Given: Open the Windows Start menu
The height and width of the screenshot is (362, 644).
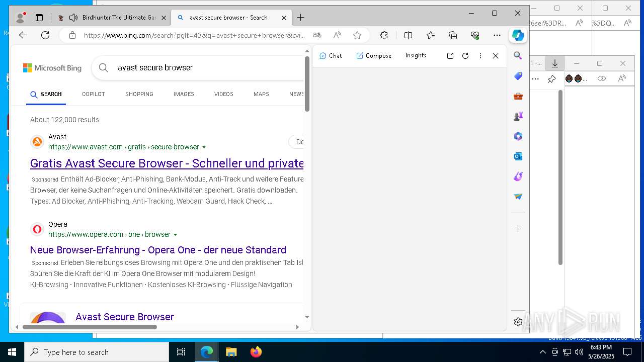Looking at the screenshot, I should pos(12,352).
